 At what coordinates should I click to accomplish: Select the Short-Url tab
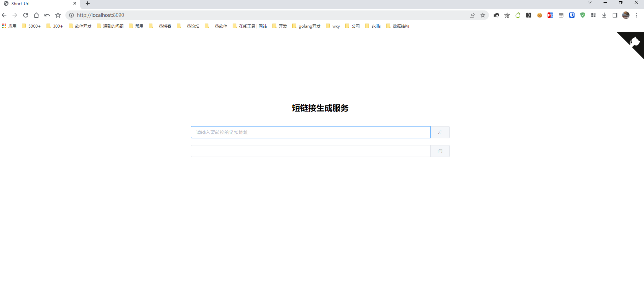click(x=40, y=4)
